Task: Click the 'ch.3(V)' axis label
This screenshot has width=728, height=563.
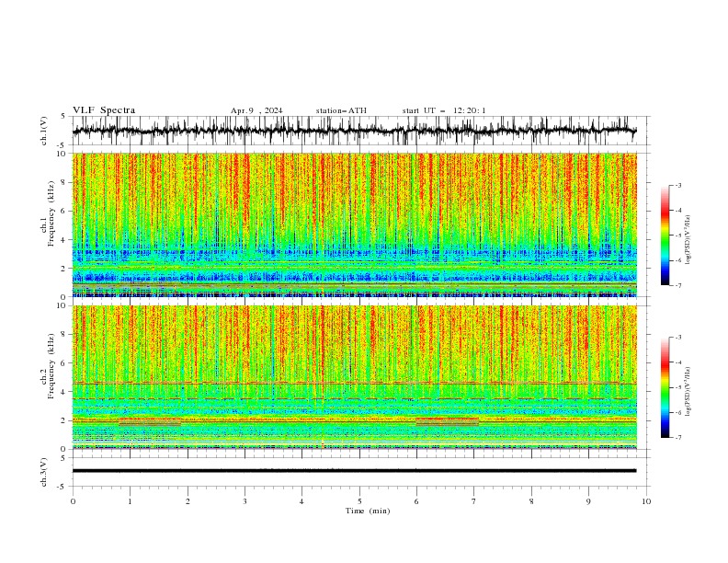Action: click(44, 472)
